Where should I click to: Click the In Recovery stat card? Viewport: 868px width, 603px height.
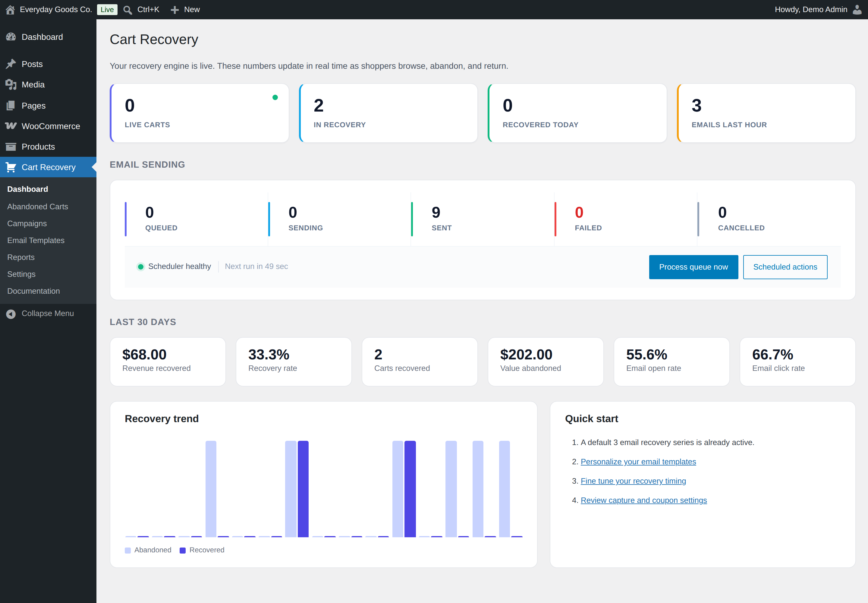tap(388, 113)
